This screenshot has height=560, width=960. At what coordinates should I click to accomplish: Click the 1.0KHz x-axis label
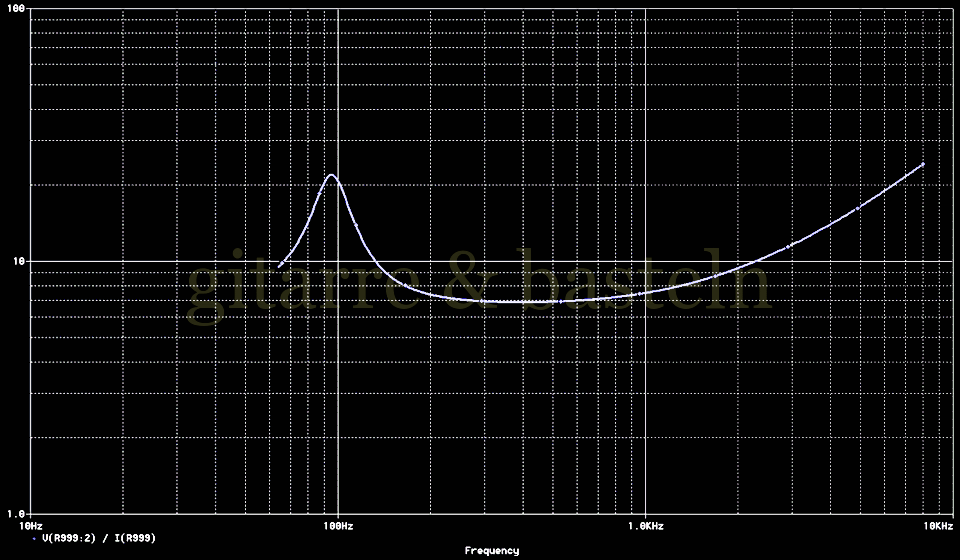(x=645, y=524)
